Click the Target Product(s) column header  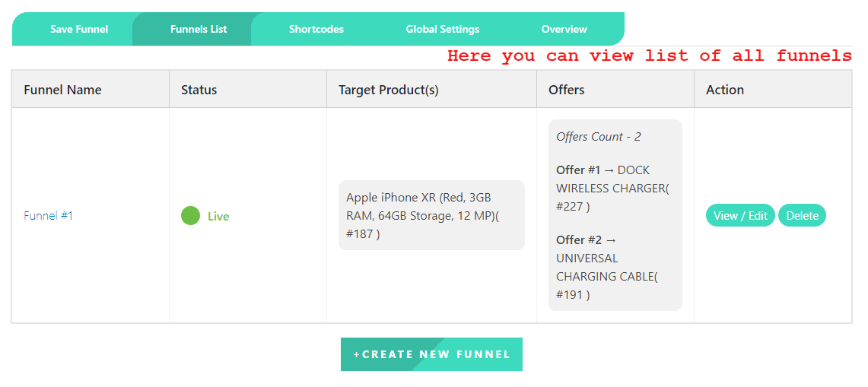pos(389,90)
